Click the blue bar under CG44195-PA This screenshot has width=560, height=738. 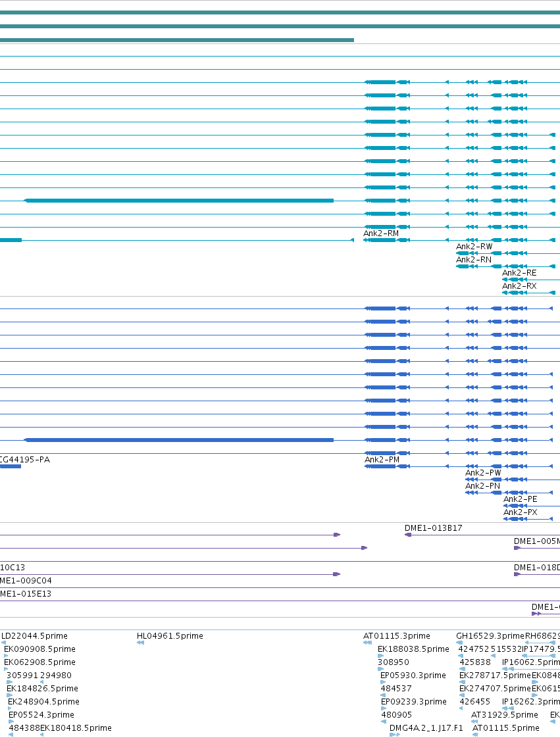pyautogui.click(x=11, y=466)
